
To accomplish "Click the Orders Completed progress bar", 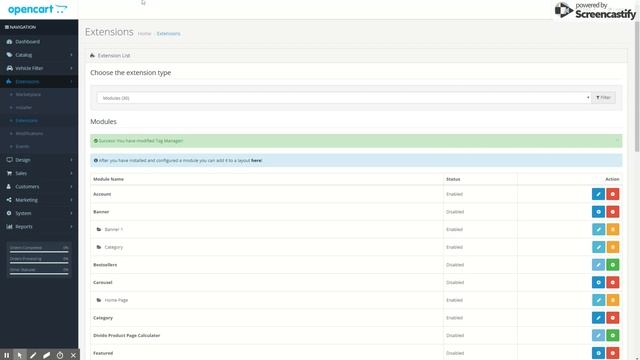I will [x=39, y=251].
